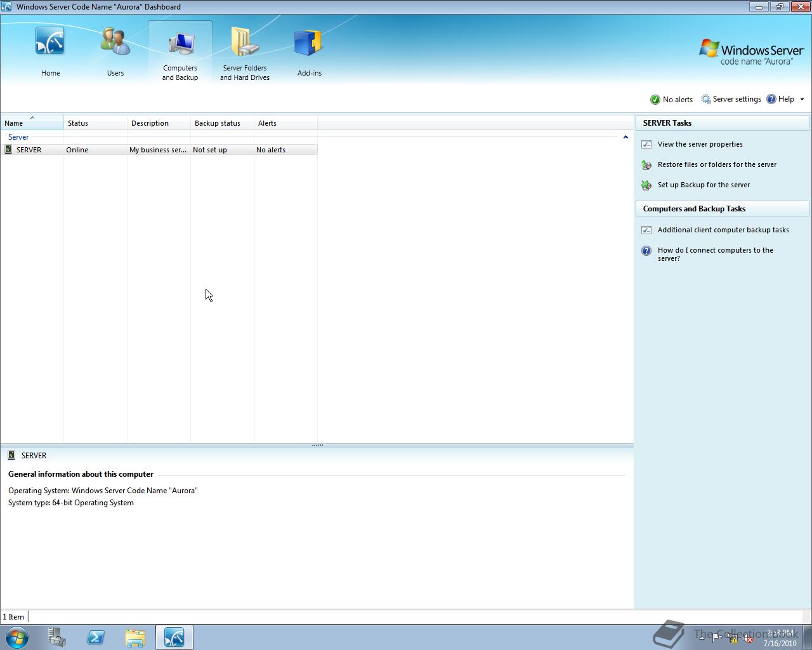Collapse the Server group in the list
This screenshot has height=650, width=812.
(x=625, y=137)
